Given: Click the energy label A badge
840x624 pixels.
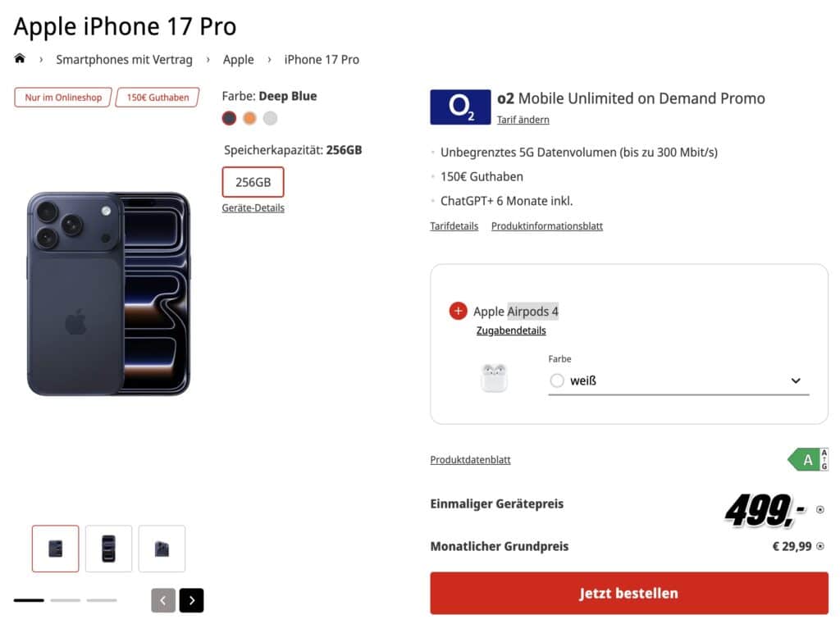Looking at the screenshot, I should click(x=808, y=460).
